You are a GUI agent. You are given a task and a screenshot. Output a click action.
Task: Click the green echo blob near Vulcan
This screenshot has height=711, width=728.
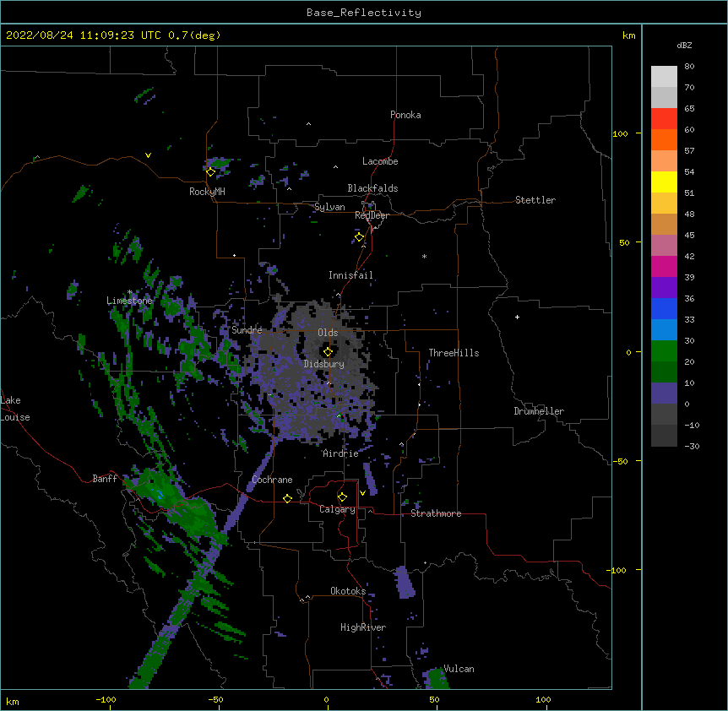(436, 679)
